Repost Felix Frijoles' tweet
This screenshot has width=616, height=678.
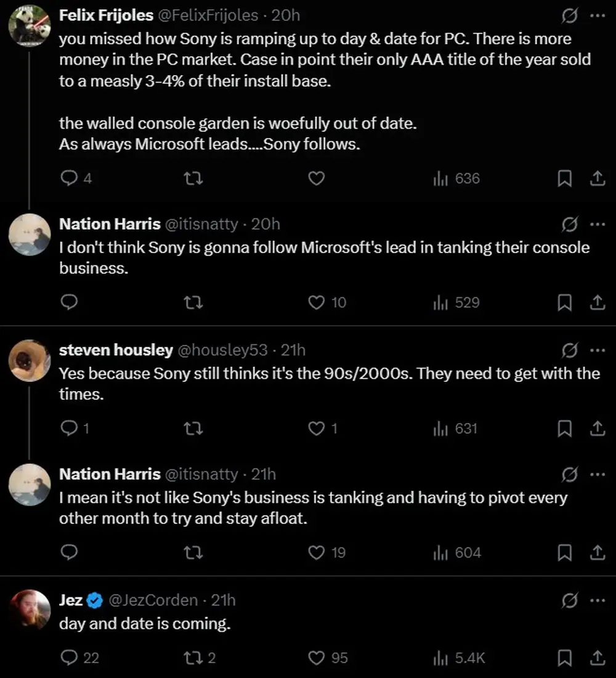pos(194,179)
